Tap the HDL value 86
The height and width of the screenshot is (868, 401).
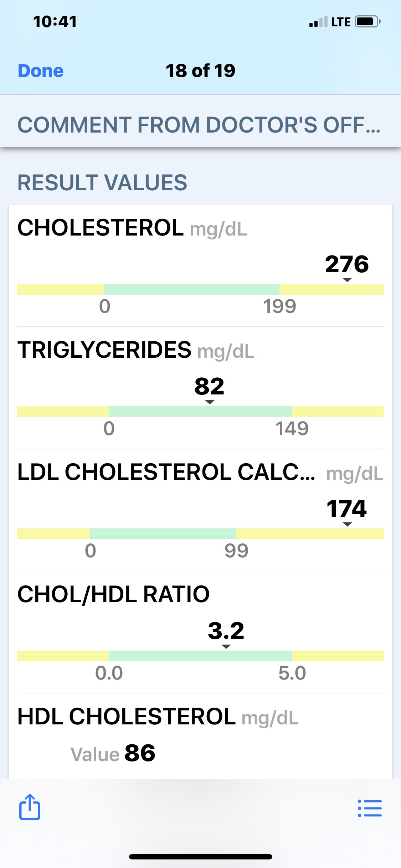(x=140, y=753)
